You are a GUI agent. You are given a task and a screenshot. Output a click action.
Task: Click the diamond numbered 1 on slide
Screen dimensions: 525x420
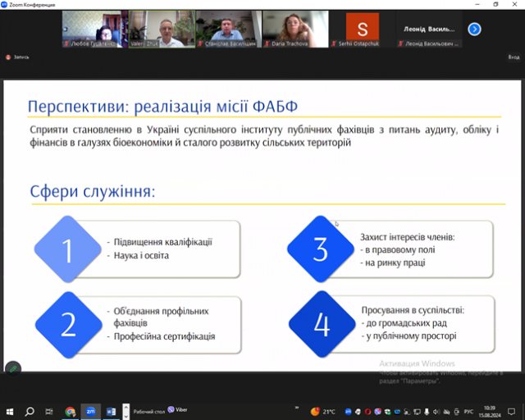click(x=67, y=249)
